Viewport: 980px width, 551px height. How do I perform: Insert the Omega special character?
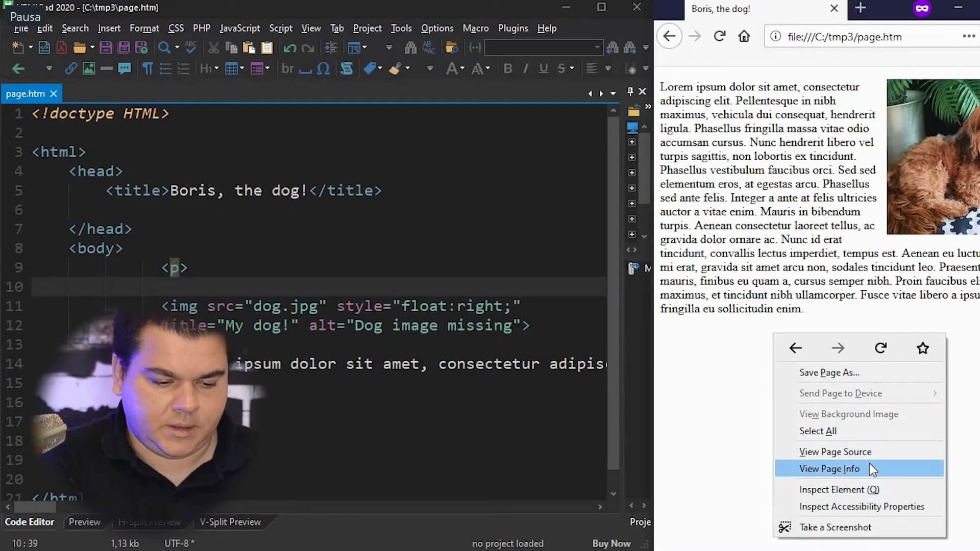click(x=324, y=68)
